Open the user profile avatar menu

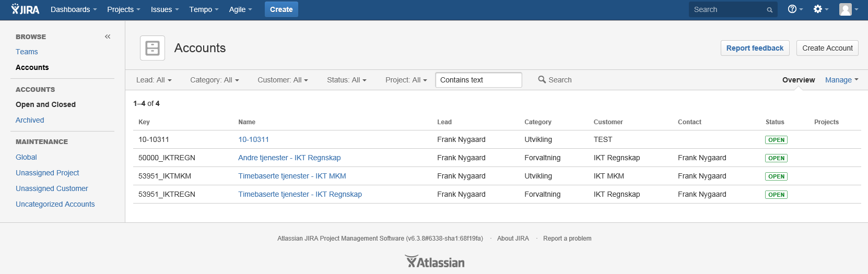pos(848,9)
